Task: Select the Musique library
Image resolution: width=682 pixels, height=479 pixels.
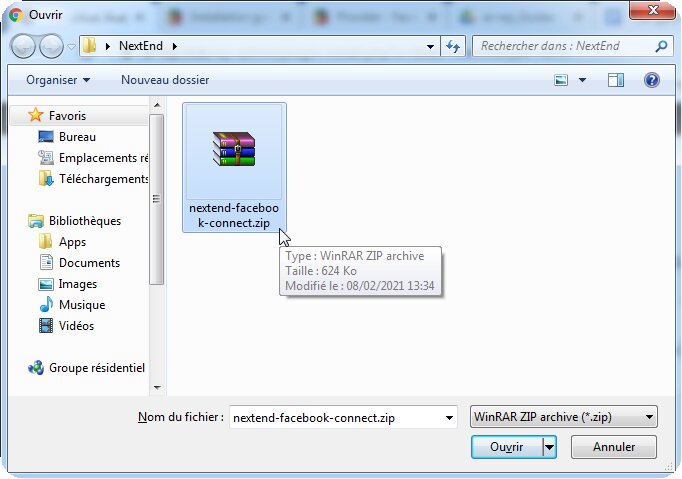Action: [81, 305]
